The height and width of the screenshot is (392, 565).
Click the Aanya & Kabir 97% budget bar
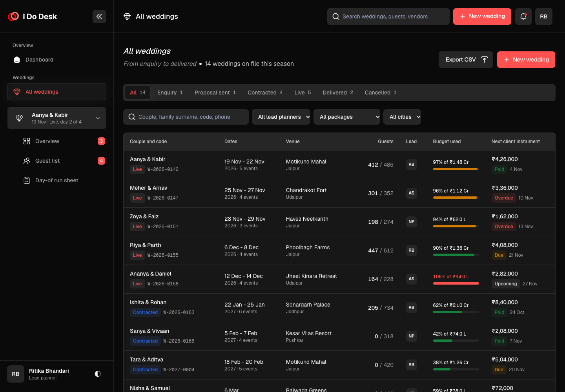click(x=456, y=169)
